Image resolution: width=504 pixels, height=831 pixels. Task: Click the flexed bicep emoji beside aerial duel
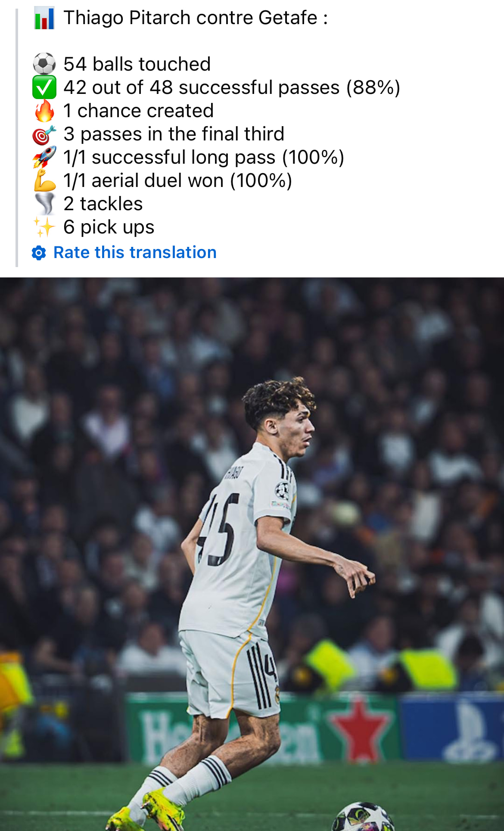point(44,181)
